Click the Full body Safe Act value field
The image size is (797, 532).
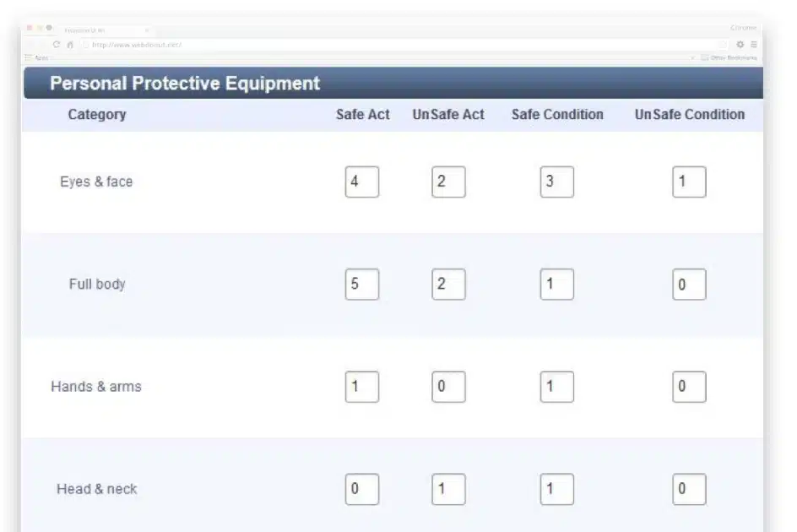361,284
